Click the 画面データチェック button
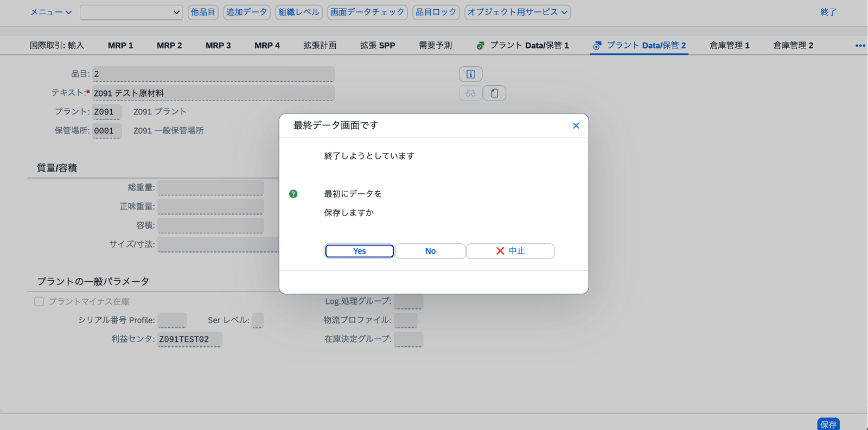Image resolution: width=868 pixels, height=430 pixels. pyautogui.click(x=367, y=12)
